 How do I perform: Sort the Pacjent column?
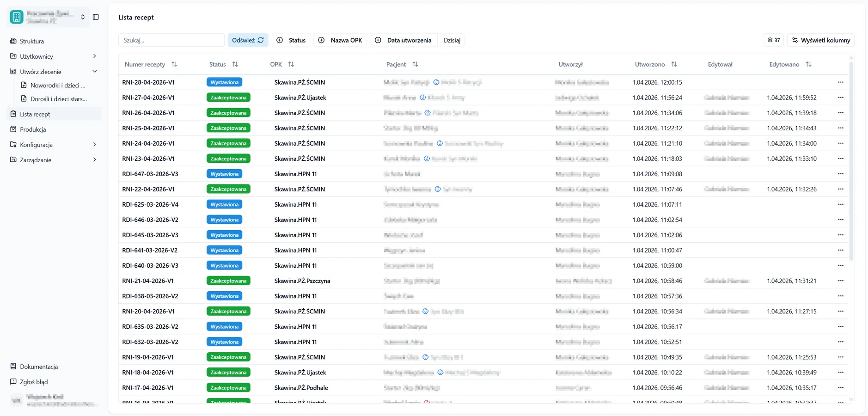(x=416, y=64)
